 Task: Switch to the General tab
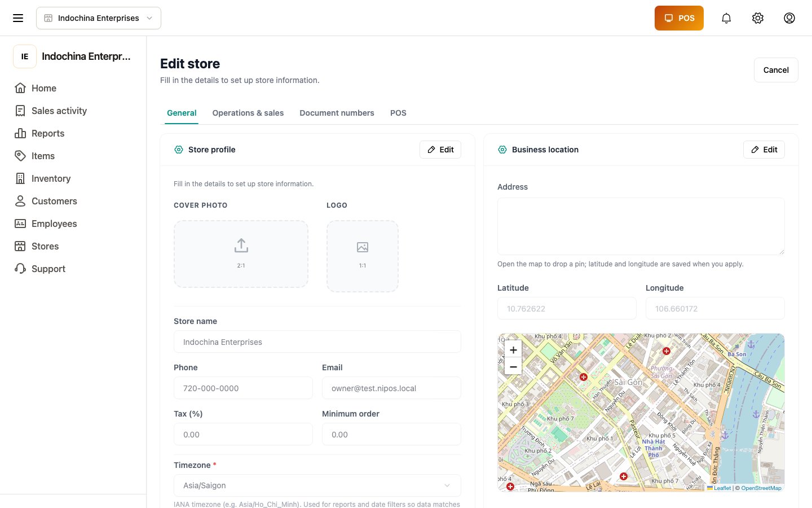coord(182,113)
